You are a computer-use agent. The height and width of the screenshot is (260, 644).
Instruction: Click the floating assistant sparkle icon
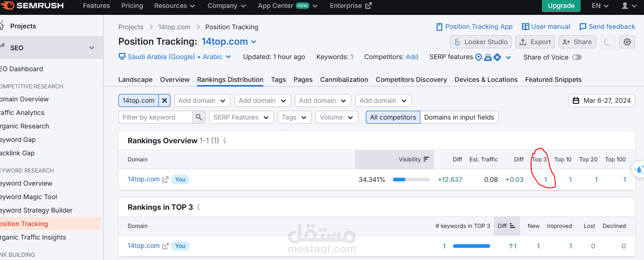pos(639,170)
